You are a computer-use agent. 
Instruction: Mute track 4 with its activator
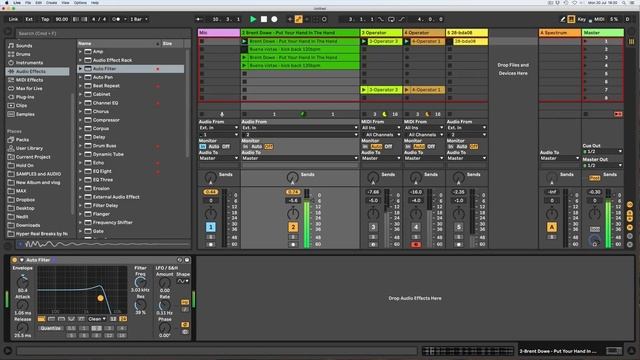coord(416,227)
